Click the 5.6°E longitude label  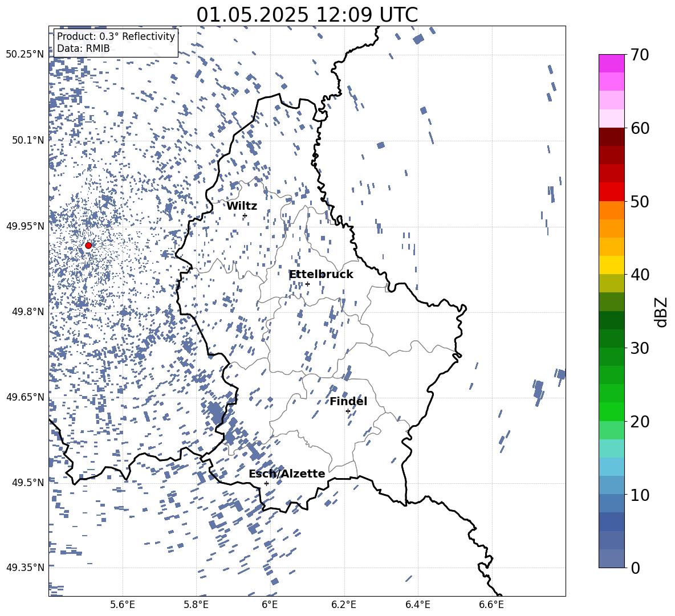tap(123, 605)
